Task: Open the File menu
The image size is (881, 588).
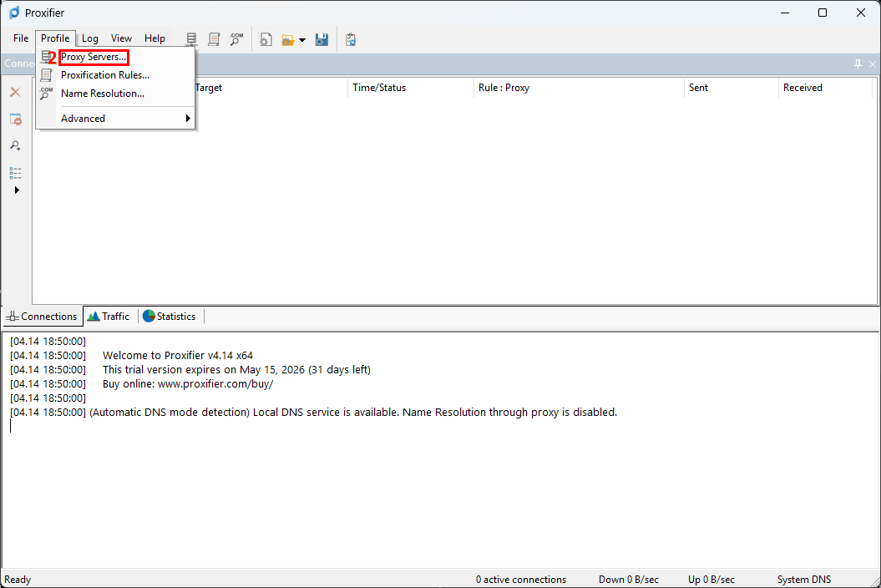Action: pos(21,38)
